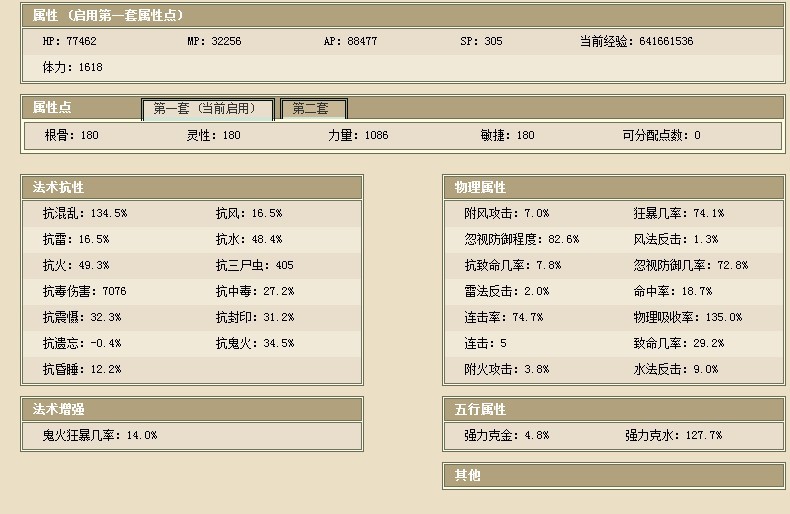Click the 物理吸收率: 135.0% stat

tap(687, 317)
